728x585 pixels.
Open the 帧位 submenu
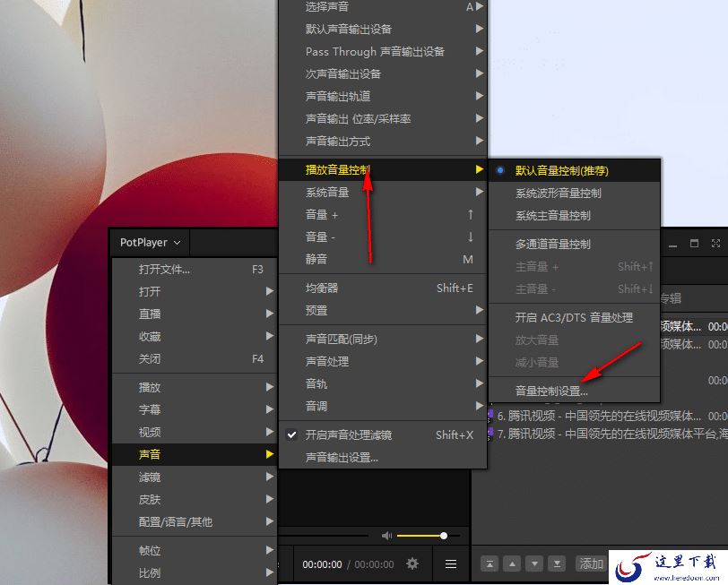(195, 551)
